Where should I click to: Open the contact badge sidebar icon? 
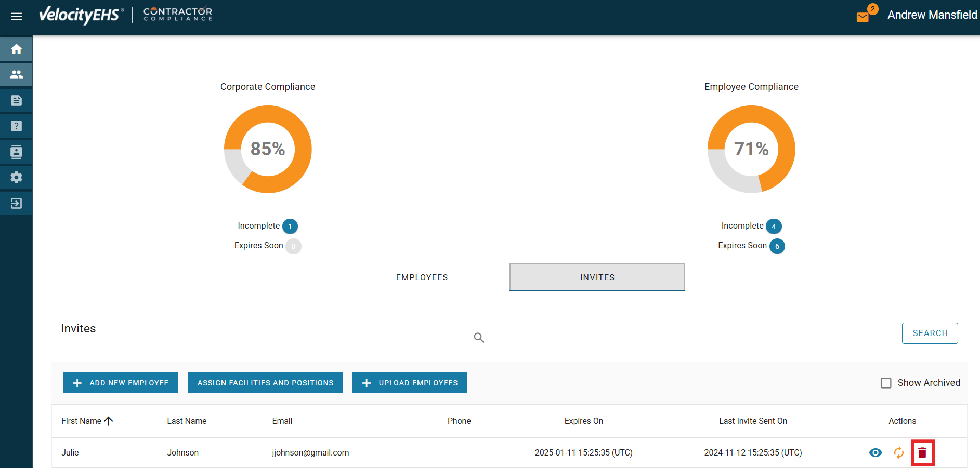16,152
